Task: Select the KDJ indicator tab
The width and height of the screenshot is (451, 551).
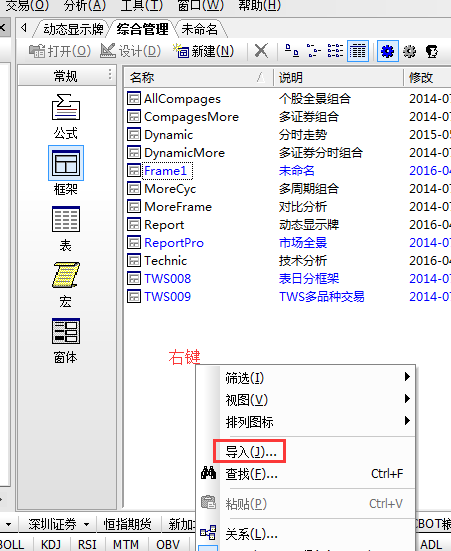Action: pyautogui.click(x=51, y=544)
